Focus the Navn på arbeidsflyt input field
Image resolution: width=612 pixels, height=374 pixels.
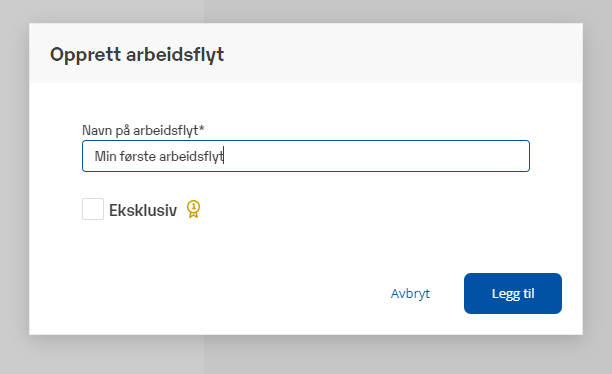[x=306, y=156]
